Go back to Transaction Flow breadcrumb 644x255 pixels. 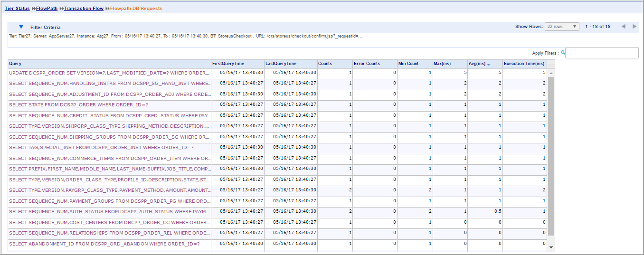coord(84,9)
